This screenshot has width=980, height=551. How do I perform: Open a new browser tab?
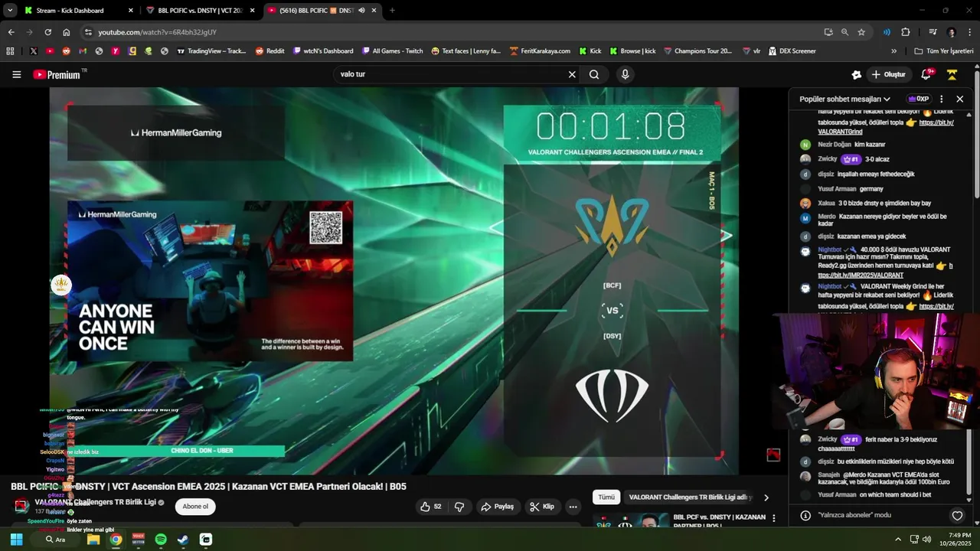(x=392, y=11)
